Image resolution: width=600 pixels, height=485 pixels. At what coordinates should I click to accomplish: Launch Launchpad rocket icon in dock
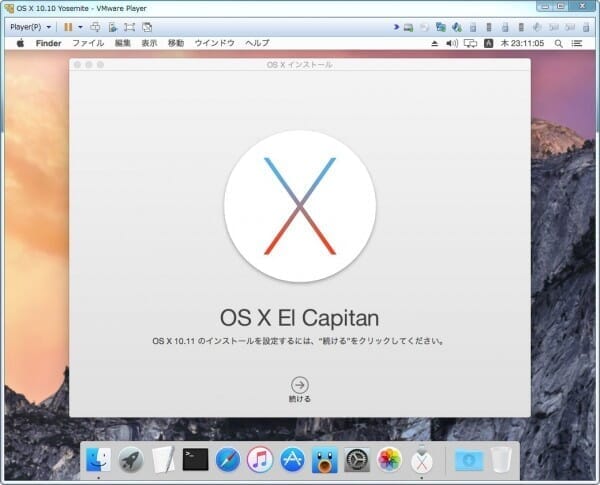[130, 459]
